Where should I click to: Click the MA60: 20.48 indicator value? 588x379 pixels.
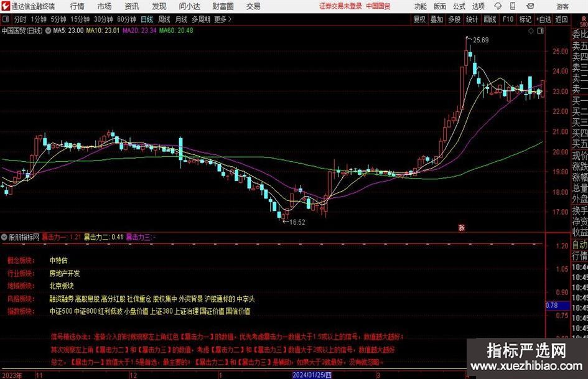pyautogui.click(x=176, y=30)
